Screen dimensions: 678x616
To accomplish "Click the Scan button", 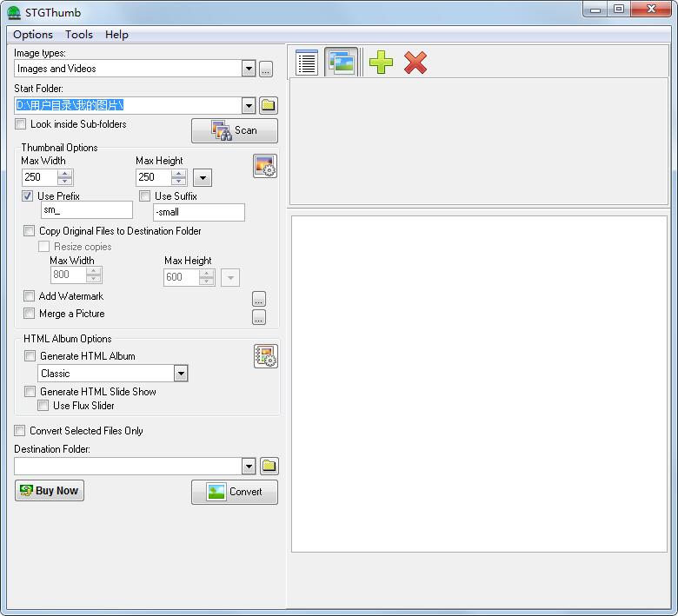I will point(235,130).
